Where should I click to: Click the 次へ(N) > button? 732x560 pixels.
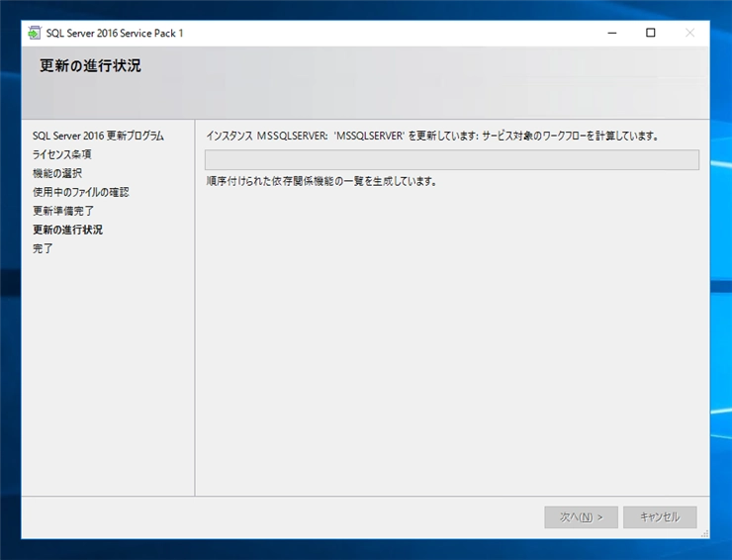(581, 517)
